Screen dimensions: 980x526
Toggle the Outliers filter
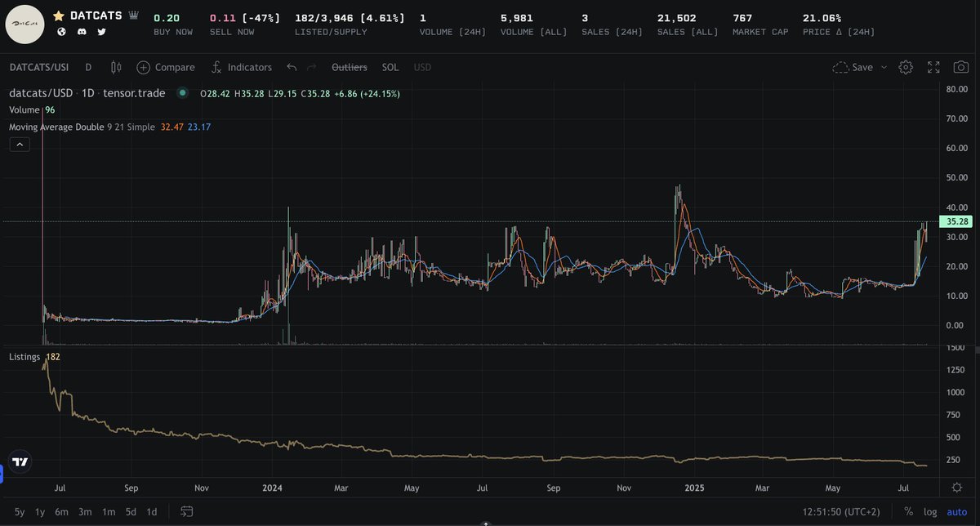pyautogui.click(x=350, y=67)
